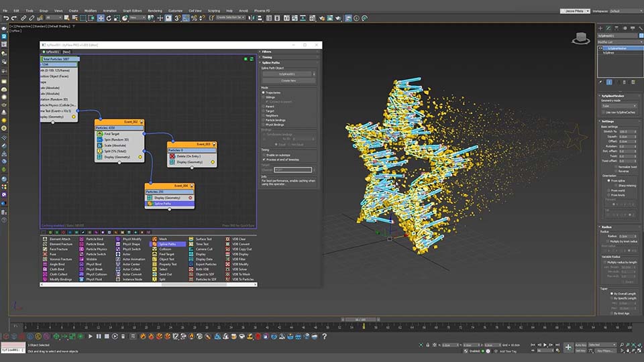The height and width of the screenshot is (362, 644).
Task: Open the Graph Editors menu
Action: coord(132,11)
